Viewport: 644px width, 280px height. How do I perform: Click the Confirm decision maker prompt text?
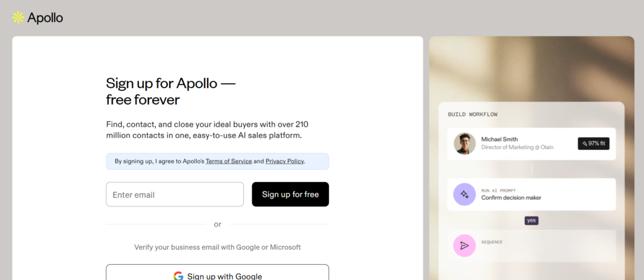click(511, 198)
